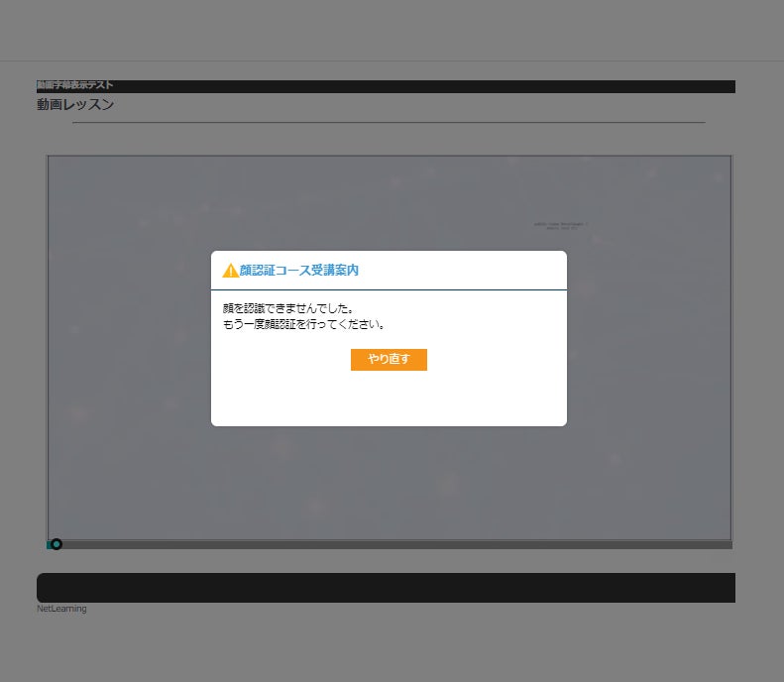Click the 動画字幕表示テスト course title
The width and height of the screenshot is (784, 682).
point(75,85)
